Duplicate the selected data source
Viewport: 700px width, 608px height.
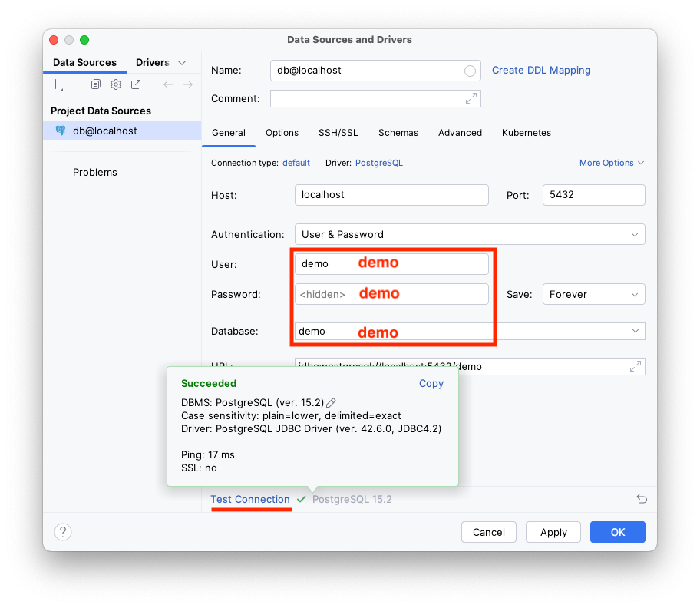95,84
